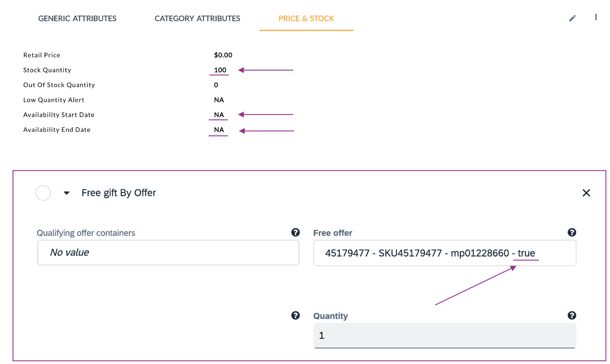Click help icon beside the Quantity field
This screenshot has width=610, height=364.
coord(572,316)
